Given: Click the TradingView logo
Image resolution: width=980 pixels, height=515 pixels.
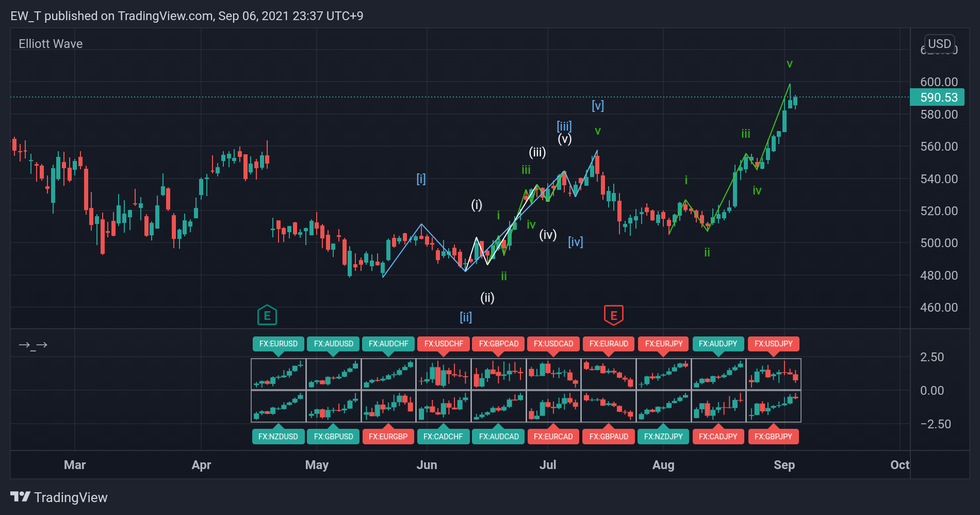Looking at the screenshot, I should pyautogui.click(x=59, y=497).
